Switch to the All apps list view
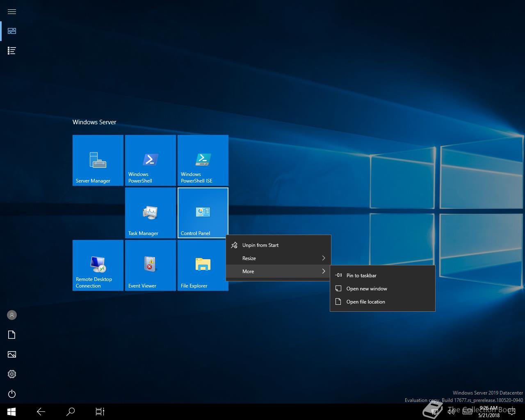Viewport: 525px width, 420px height. coord(12,51)
